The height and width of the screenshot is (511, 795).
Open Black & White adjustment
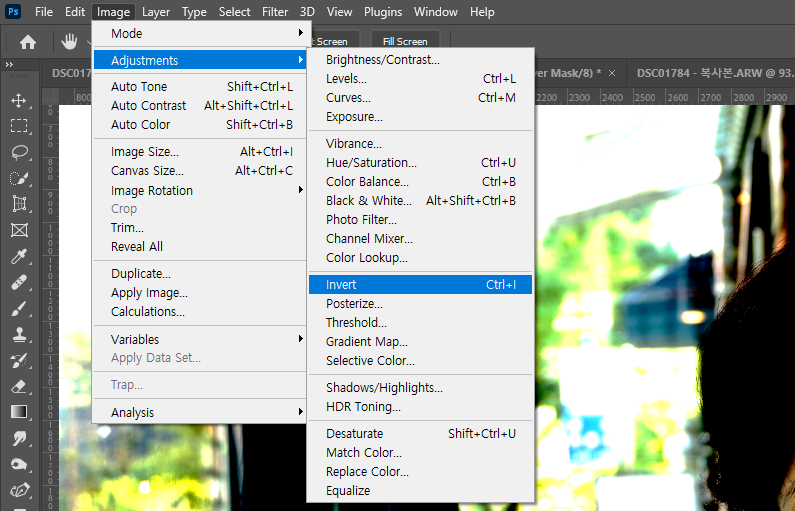click(x=420, y=200)
